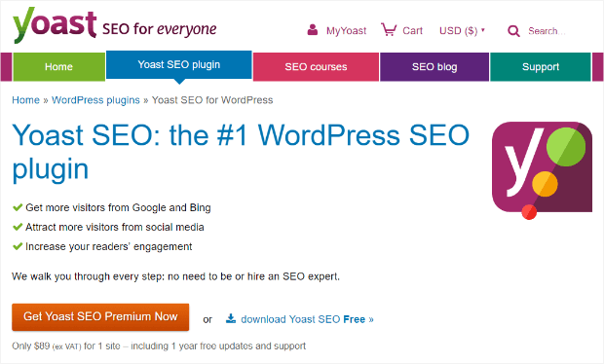The width and height of the screenshot is (604, 364).
Task: Click the Home breadcrumb link
Action: [25, 100]
